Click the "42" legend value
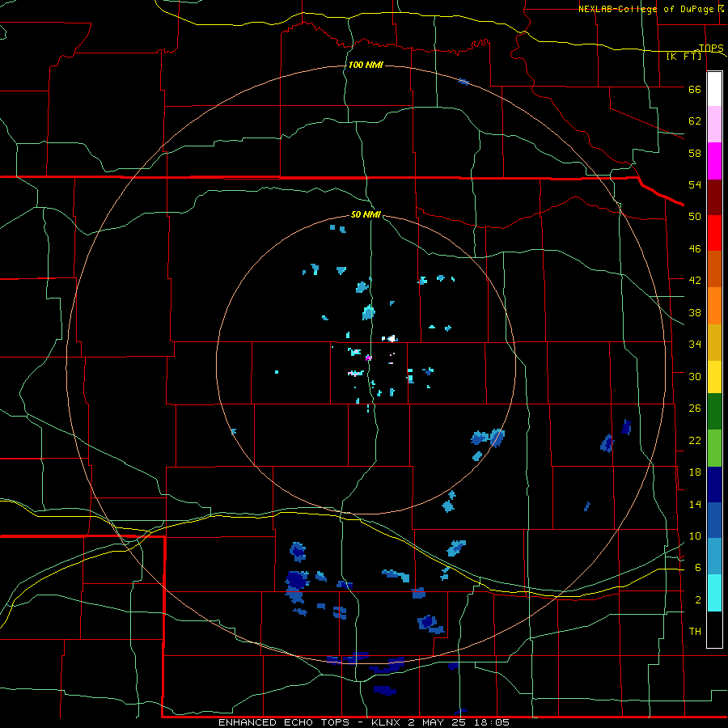 point(695,281)
